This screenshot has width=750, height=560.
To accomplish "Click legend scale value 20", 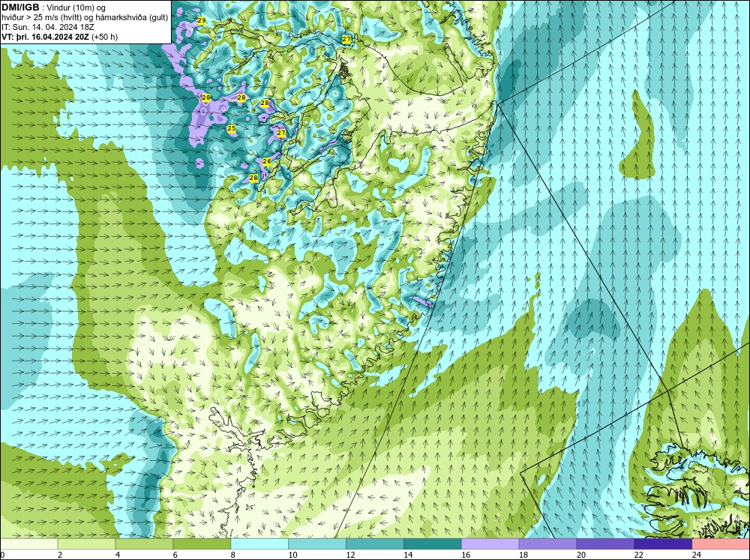I will pos(581,555).
